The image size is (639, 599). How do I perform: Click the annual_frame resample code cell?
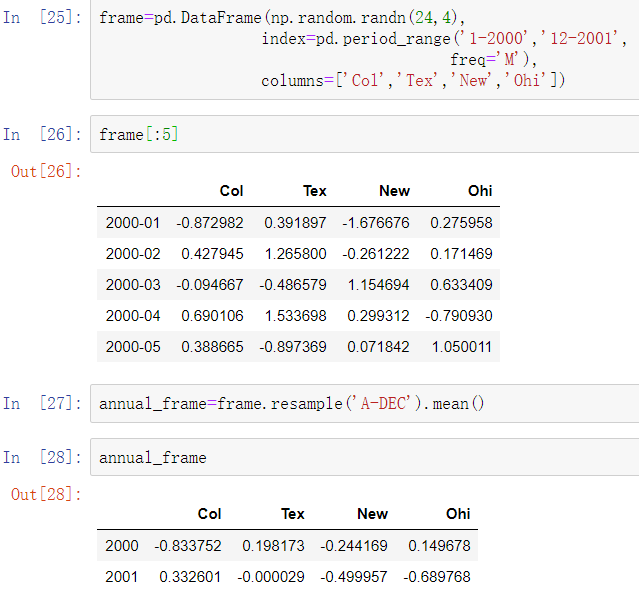point(365,403)
